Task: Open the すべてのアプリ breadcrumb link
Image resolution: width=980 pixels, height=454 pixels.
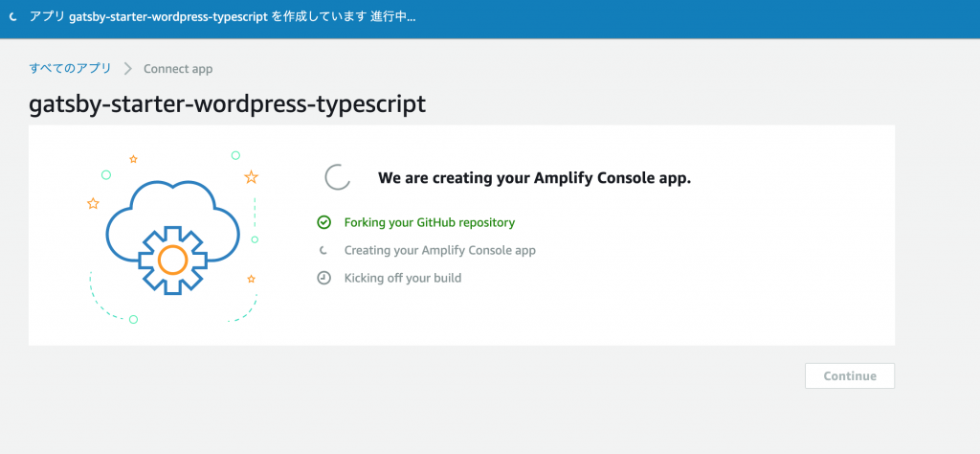Action: coord(70,69)
